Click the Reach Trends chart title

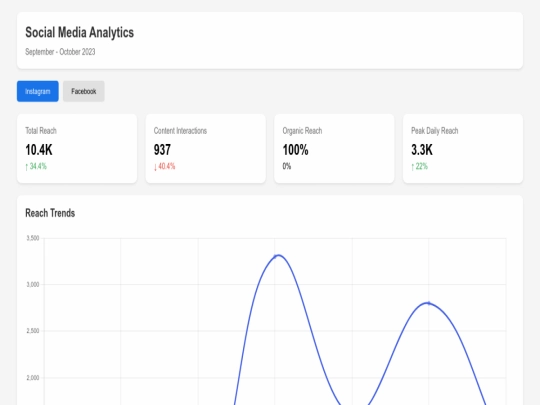tap(50, 213)
